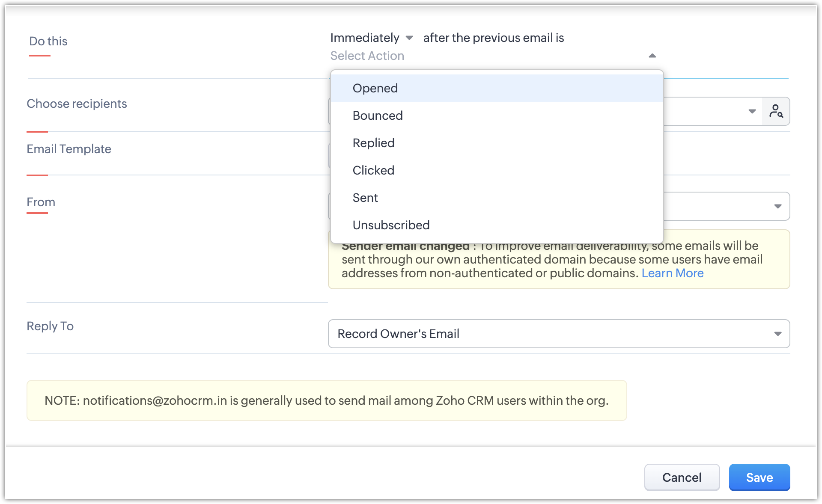Open the Immediately timing dropdown
822x504 pixels.
[x=371, y=38]
